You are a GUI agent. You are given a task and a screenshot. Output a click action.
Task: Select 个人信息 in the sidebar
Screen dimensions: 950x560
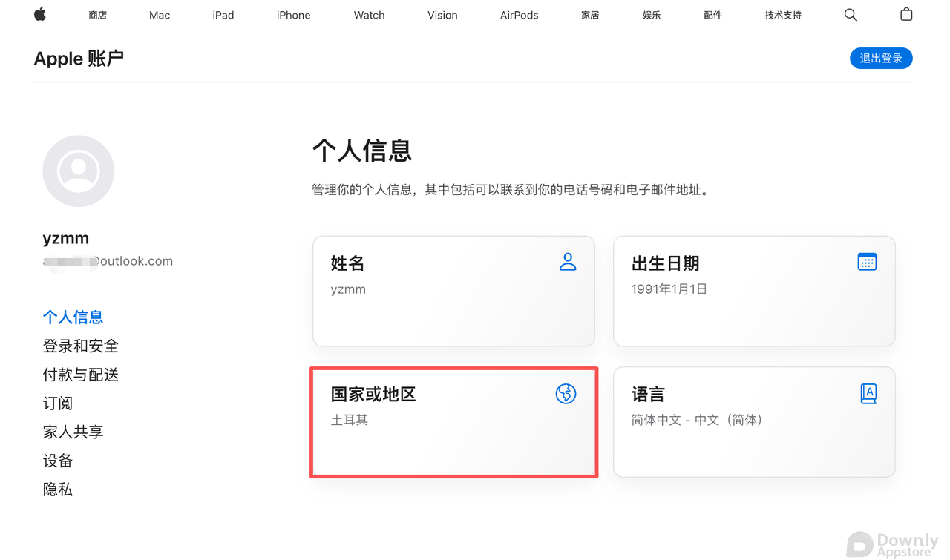coord(73,317)
